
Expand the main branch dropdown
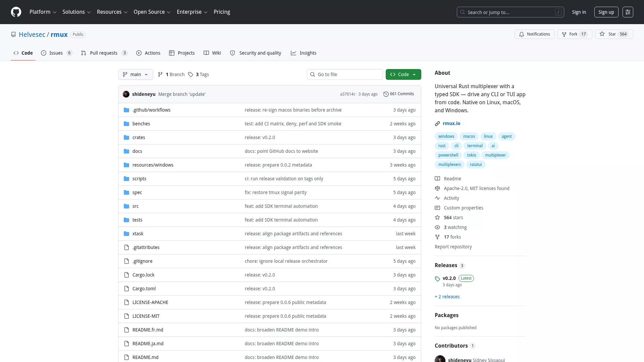(136, 74)
